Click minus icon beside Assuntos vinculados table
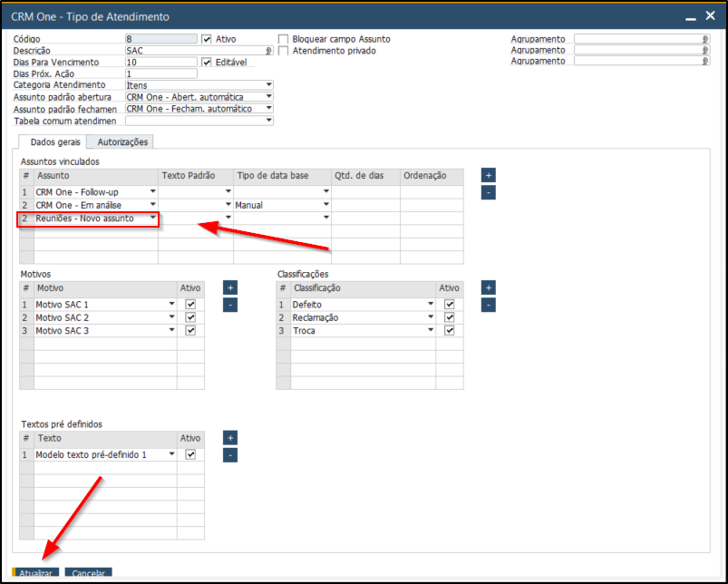 489,192
